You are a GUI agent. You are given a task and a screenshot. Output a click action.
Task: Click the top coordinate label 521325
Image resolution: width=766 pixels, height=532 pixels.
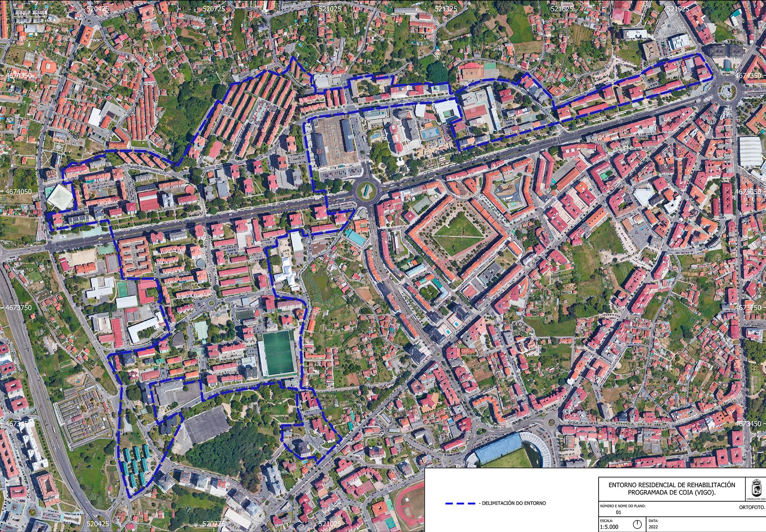click(x=446, y=9)
